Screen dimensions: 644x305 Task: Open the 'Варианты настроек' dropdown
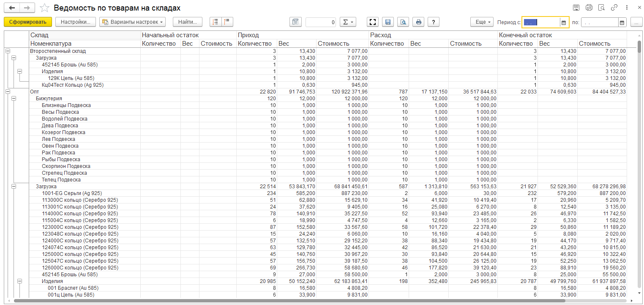pos(132,22)
